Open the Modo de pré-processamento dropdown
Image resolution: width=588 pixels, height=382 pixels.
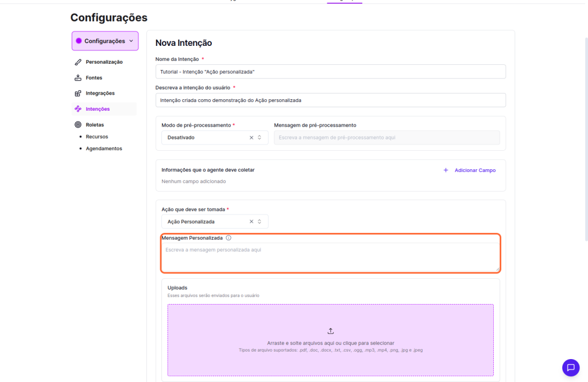207,138
